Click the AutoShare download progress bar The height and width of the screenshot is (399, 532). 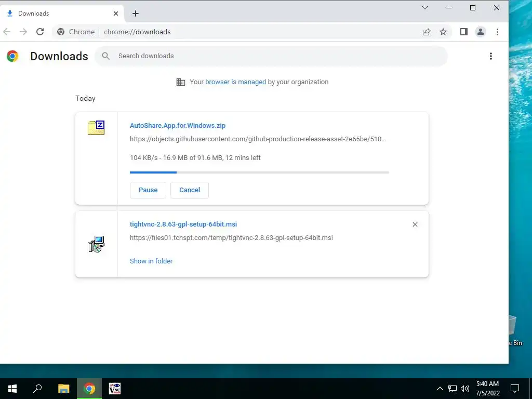pos(259,172)
